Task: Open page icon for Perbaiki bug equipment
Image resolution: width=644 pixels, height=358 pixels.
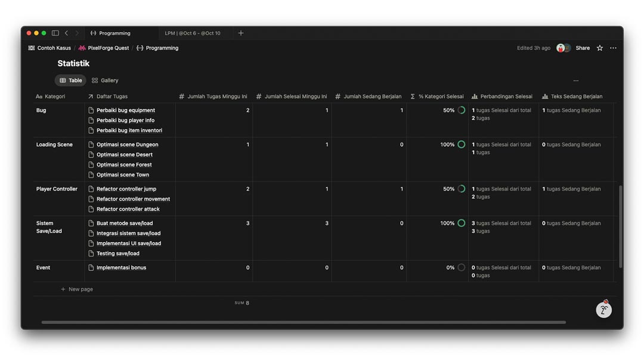Action: [x=91, y=110]
